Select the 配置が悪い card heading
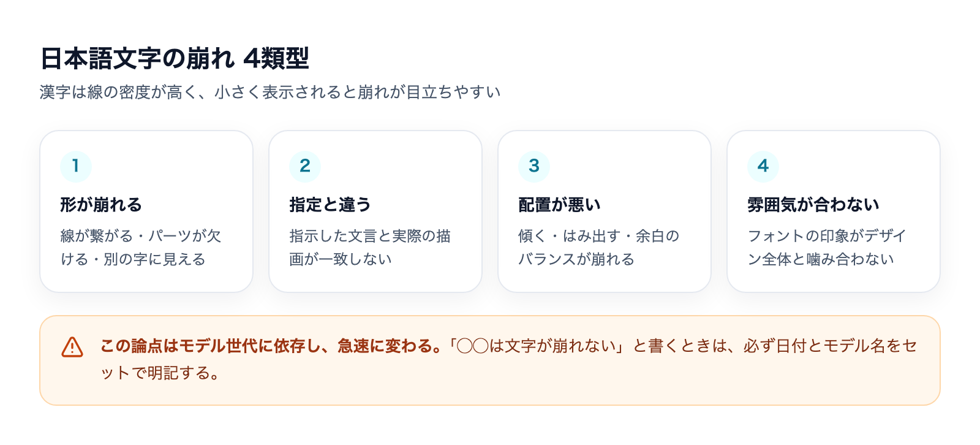 coord(560,205)
